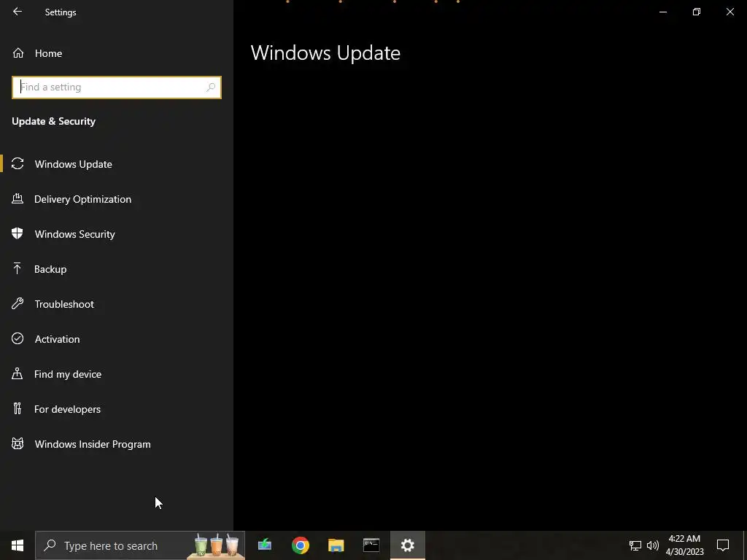747x560 pixels.
Task: Click the Settings gear taskbar icon
Action: coord(407,545)
